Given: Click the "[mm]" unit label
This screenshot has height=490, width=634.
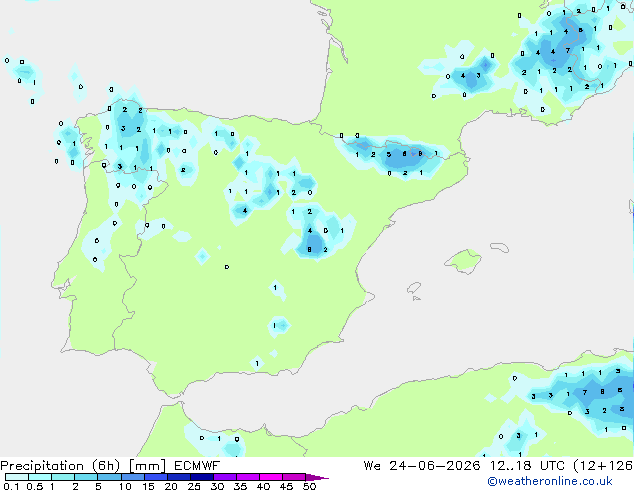Looking at the screenshot, I should click(x=147, y=466).
